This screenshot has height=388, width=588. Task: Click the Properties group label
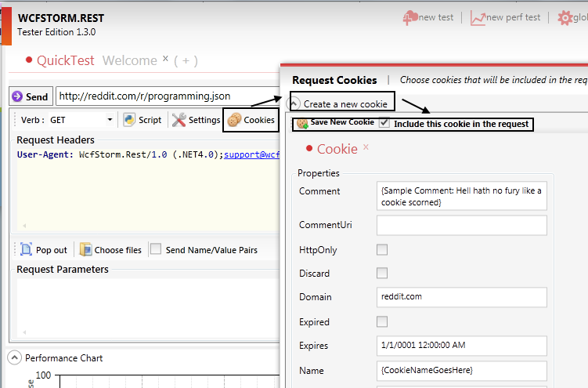pos(319,173)
